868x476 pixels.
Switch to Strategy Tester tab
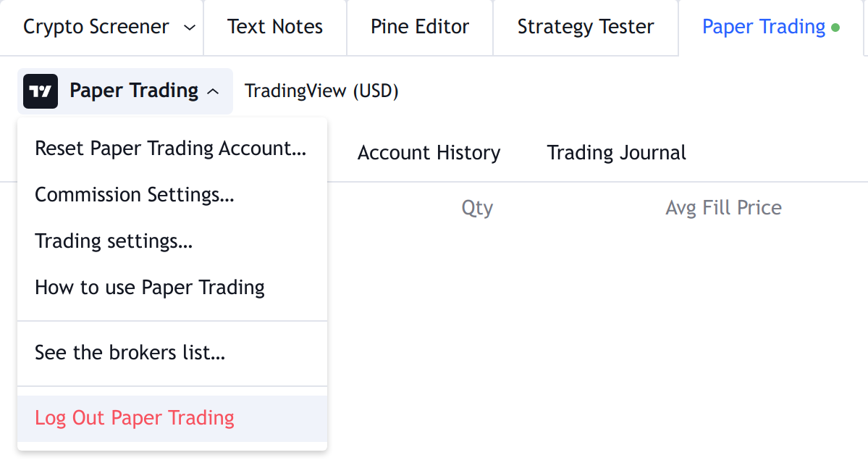coord(586,27)
